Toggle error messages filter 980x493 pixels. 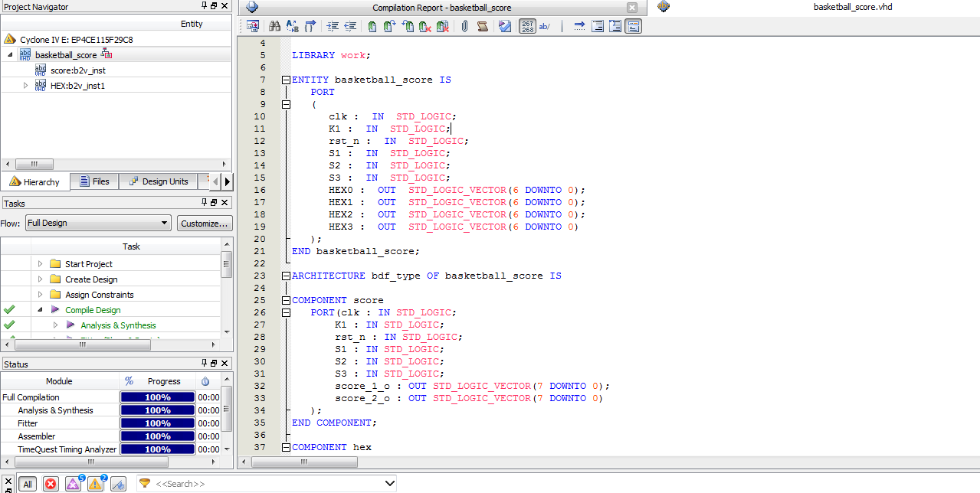click(x=51, y=484)
